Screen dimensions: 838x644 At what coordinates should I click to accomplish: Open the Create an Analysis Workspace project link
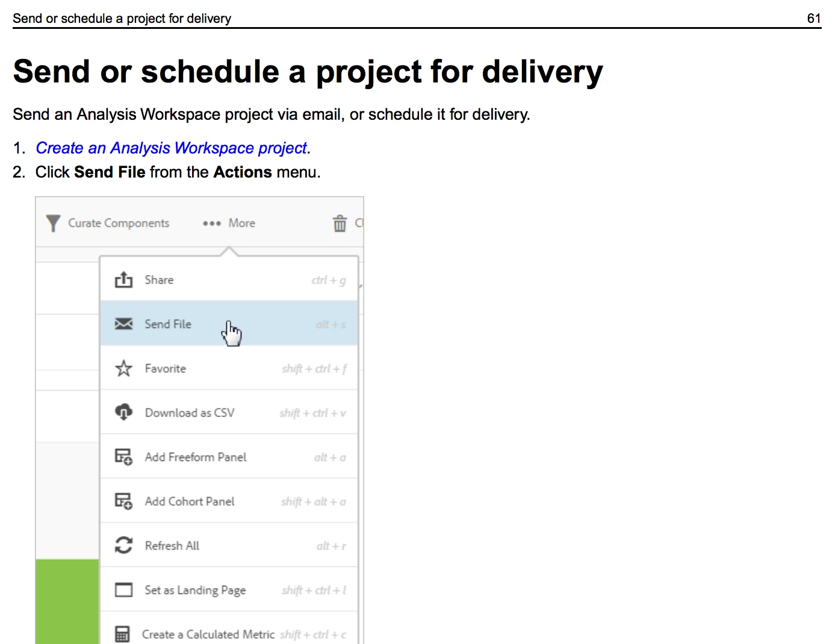[x=172, y=148]
